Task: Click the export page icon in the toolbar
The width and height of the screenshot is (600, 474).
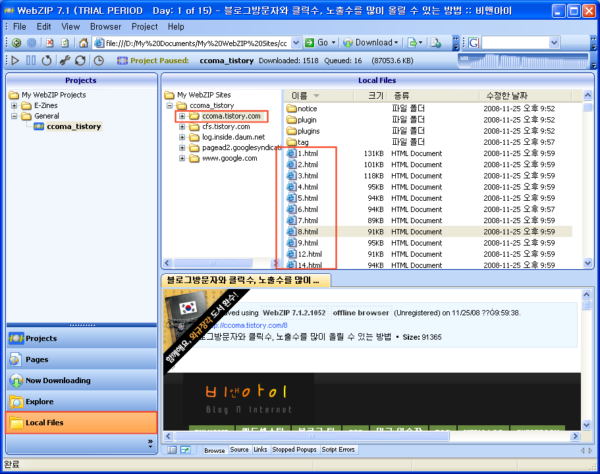Action: pos(413,42)
